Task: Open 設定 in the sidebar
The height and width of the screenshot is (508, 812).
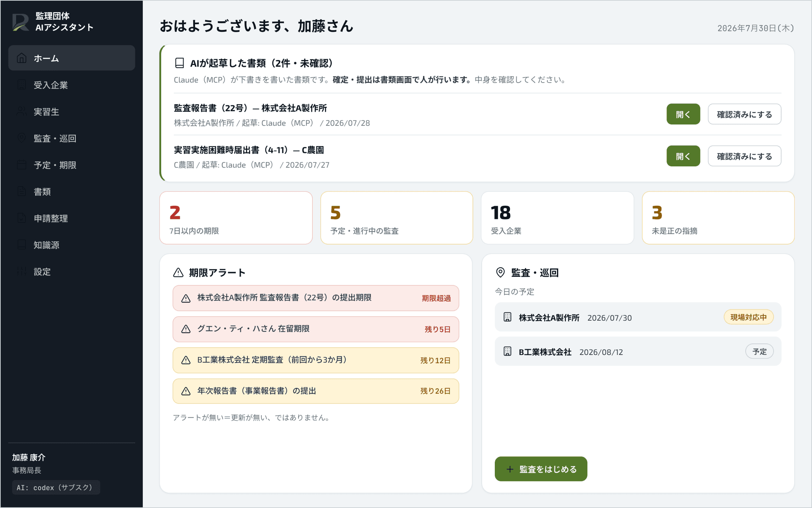Action: (71, 271)
